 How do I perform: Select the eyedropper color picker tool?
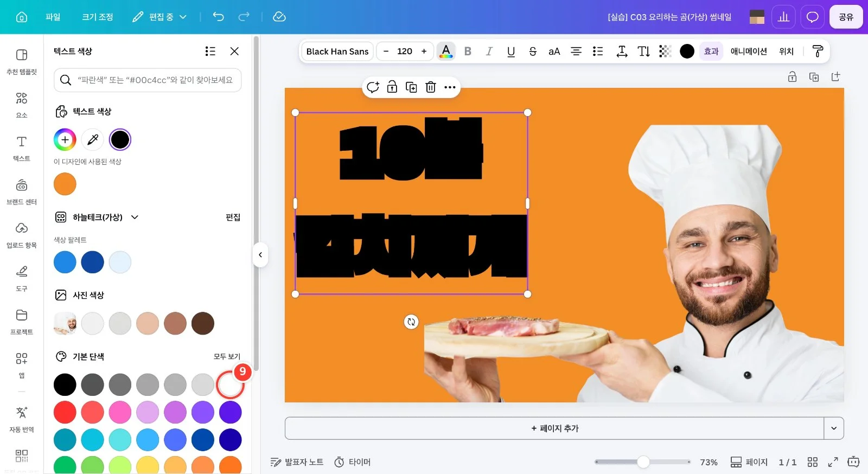[93, 140]
